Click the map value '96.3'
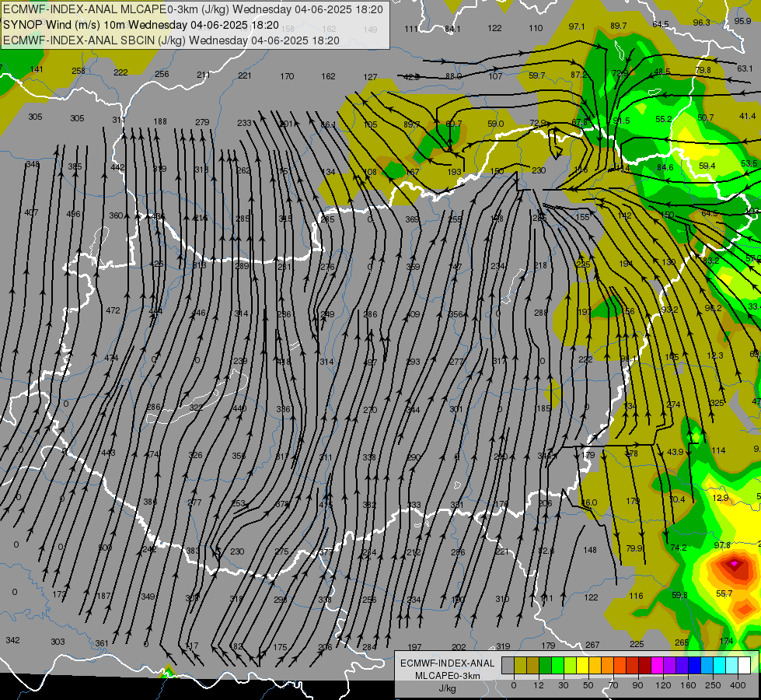761x700 pixels. [701, 23]
